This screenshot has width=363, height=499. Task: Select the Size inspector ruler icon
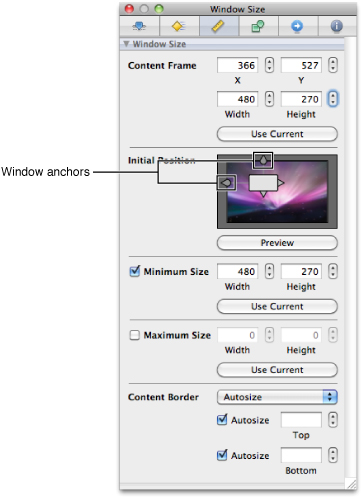tap(219, 26)
